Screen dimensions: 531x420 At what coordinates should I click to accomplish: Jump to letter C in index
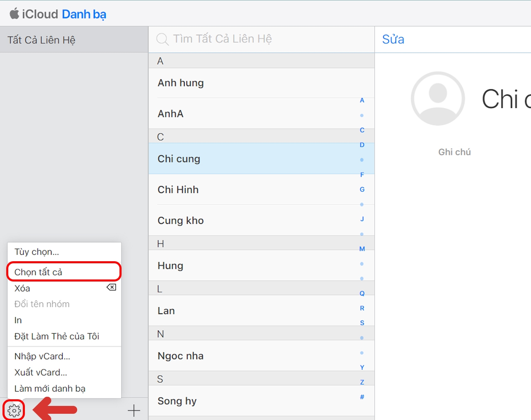(362, 130)
